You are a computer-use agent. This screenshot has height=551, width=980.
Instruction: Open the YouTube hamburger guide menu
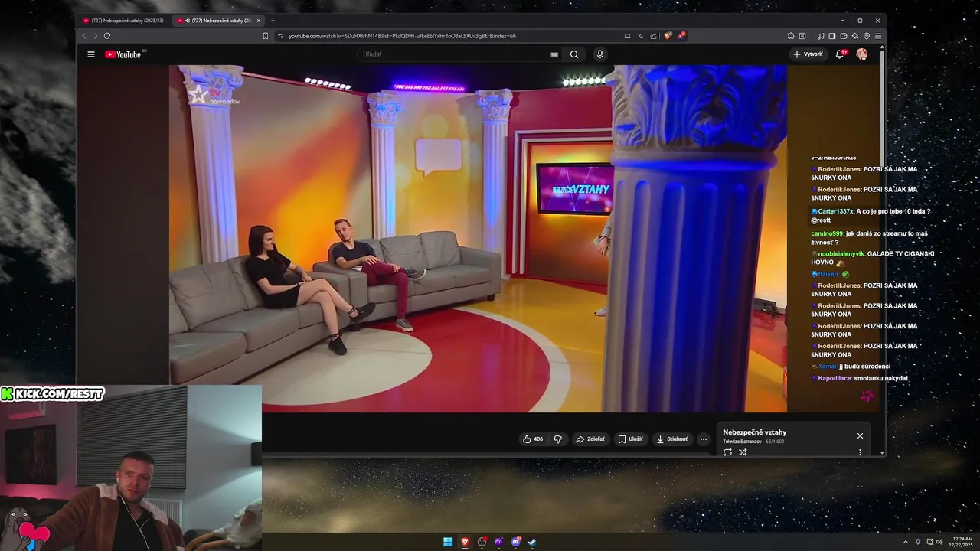(x=91, y=54)
